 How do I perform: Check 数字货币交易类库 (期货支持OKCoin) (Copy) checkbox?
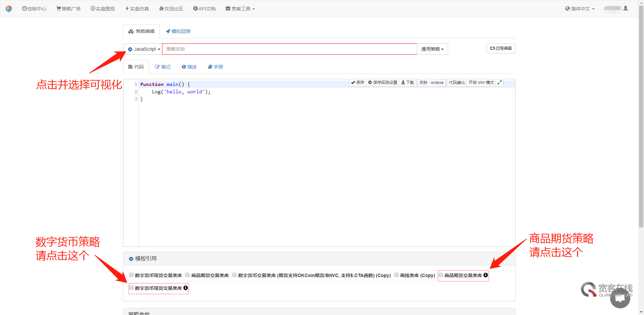point(234,275)
